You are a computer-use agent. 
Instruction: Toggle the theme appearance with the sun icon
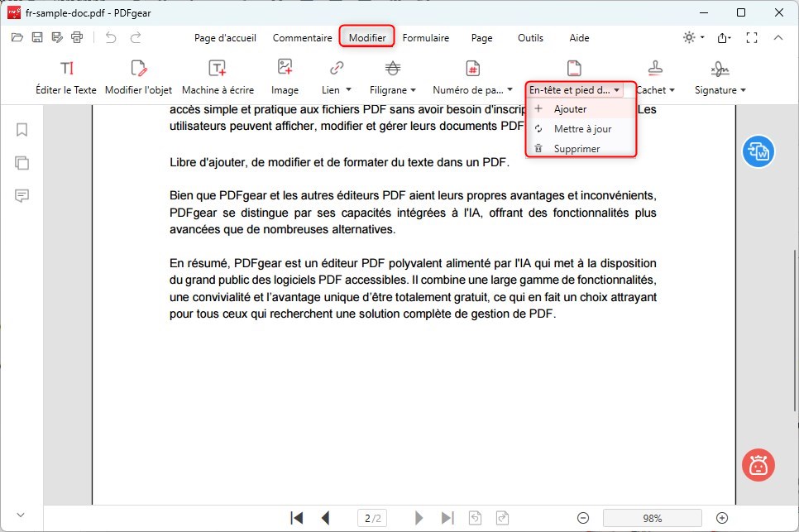click(689, 37)
